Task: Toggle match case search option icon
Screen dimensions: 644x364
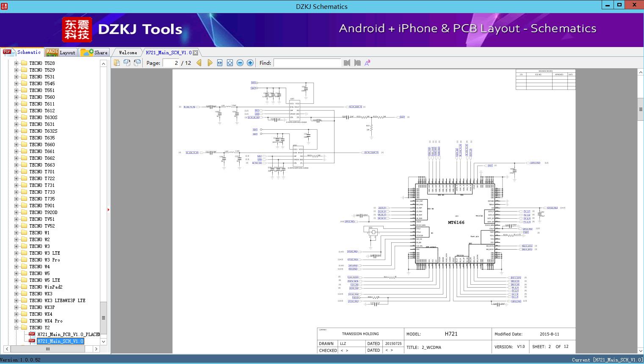Action: [x=368, y=63]
